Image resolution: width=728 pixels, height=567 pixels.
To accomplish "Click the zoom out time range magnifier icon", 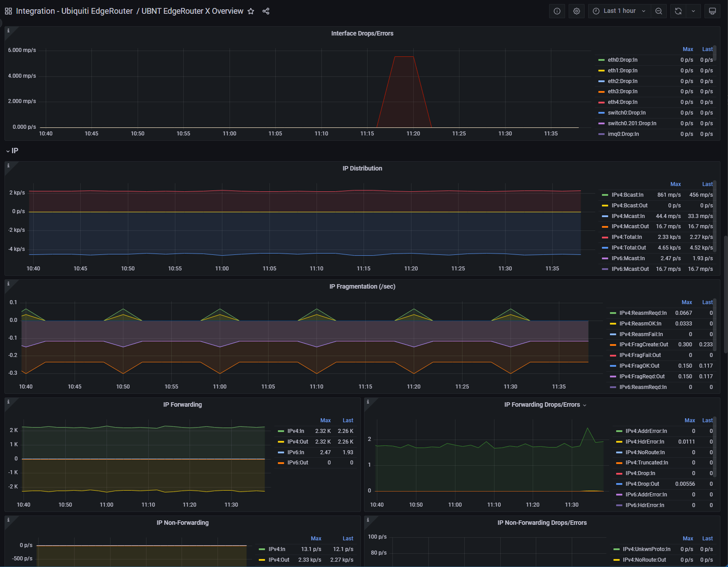I will click(x=659, y=11).
